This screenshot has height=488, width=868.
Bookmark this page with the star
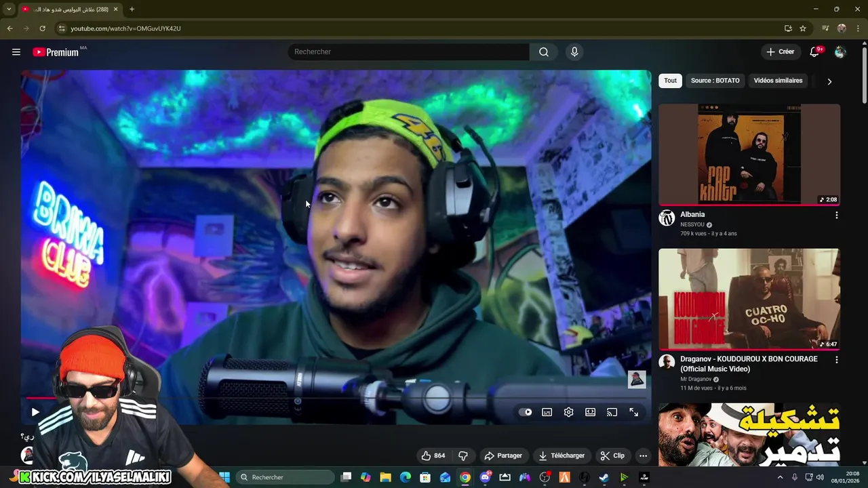tap(803, 28)
